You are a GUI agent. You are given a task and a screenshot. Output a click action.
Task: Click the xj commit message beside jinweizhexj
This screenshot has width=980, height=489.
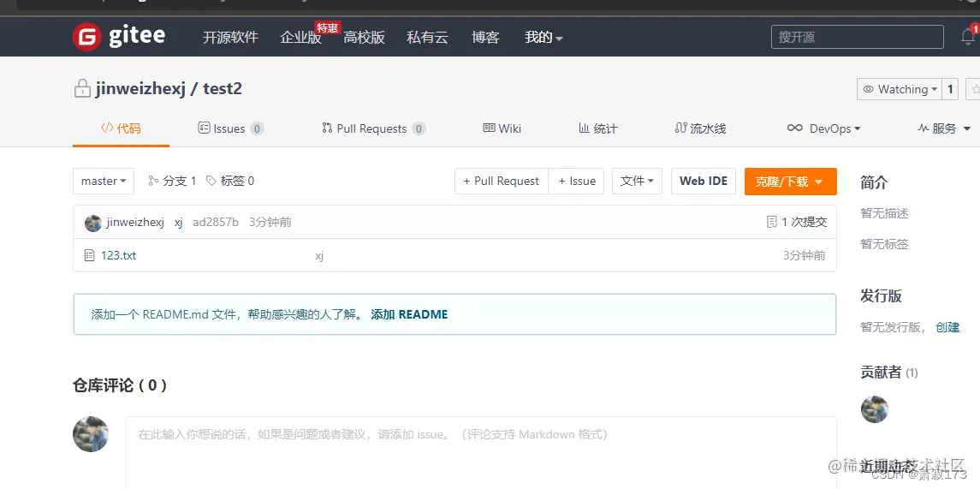[178, 222]
